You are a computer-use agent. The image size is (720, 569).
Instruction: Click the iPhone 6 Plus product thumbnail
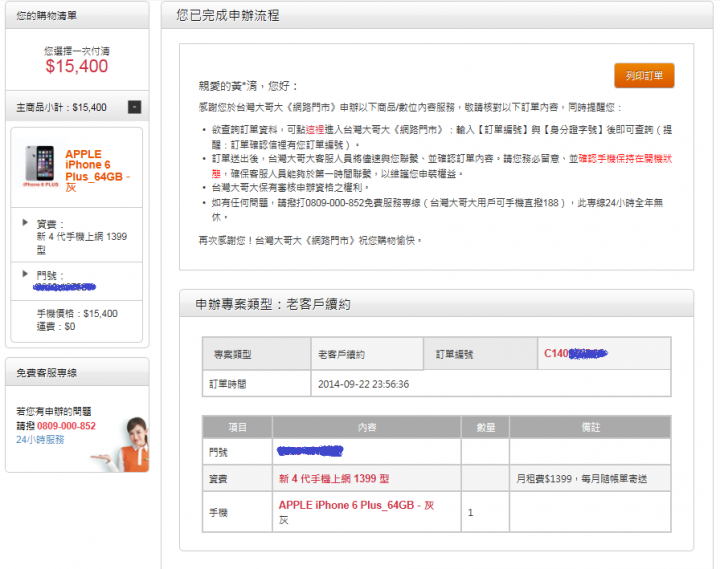pos(41,165)
